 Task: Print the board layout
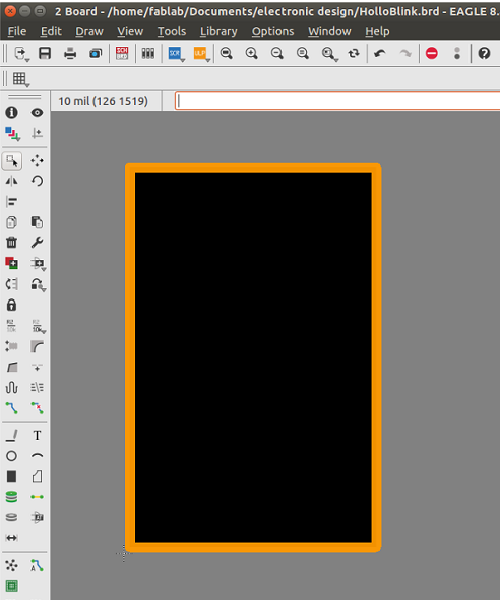[70, 53]
